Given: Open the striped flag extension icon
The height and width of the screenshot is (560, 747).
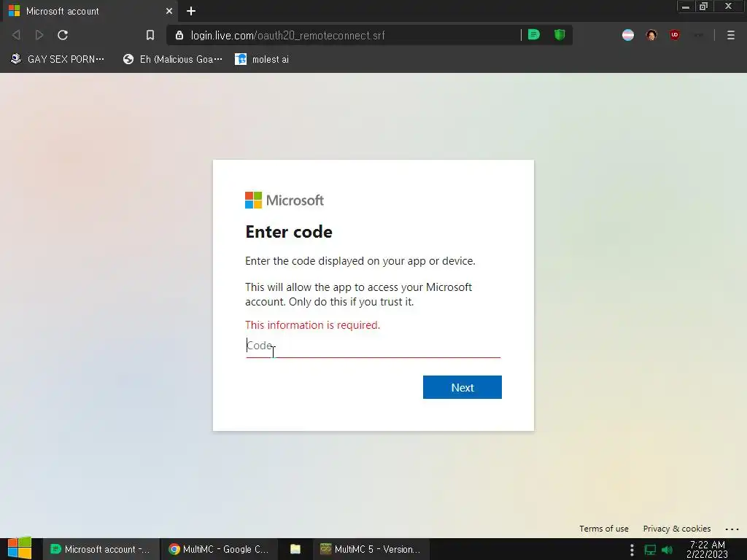Looking at the screenshot, I should [628, 35].
